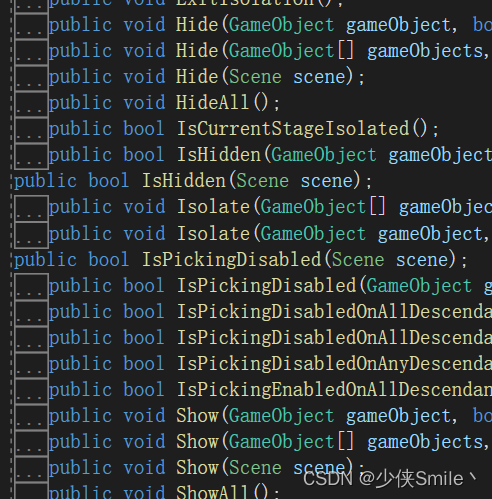
Task: Click IsHidden in the IsHidden(Scene scene) line
Action: click(184, 181)
